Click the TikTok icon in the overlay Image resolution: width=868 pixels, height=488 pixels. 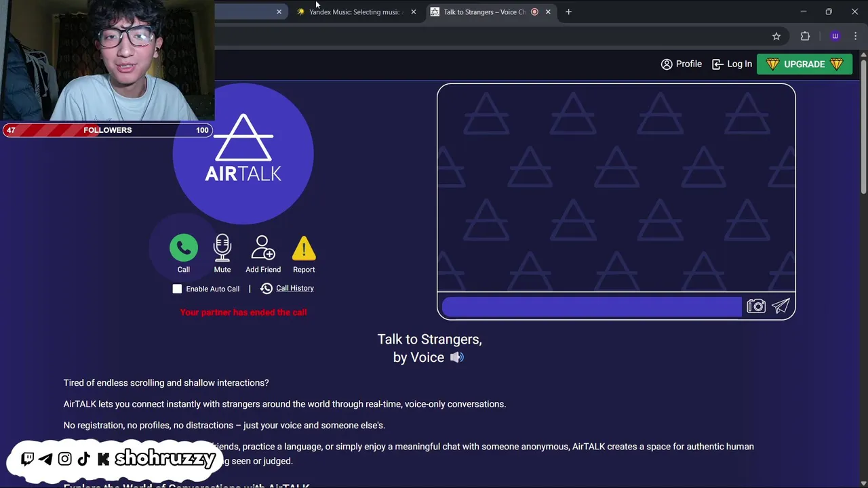point(84,459)
